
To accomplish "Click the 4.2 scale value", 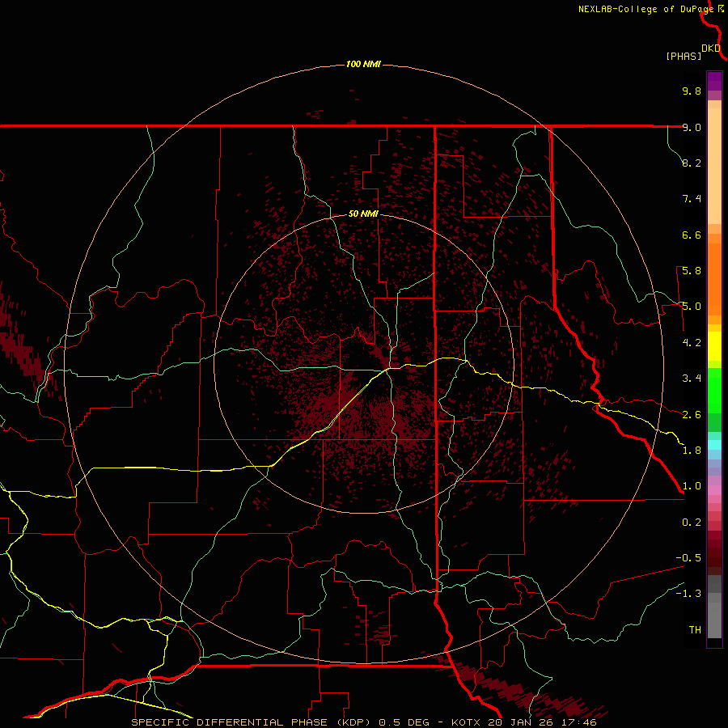I will click(x=692, y=343).
